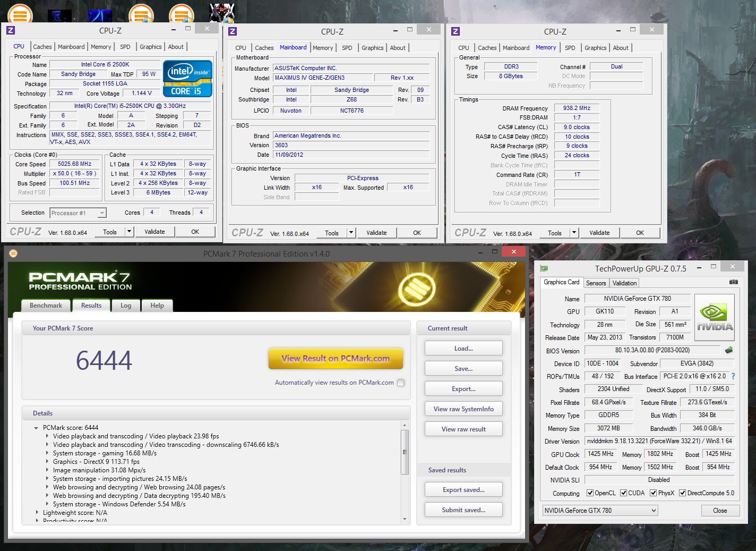Click the Bus Interface question mark icon
Screen dimensions: 756x551
pyautogui.click(x=733, y=376)
